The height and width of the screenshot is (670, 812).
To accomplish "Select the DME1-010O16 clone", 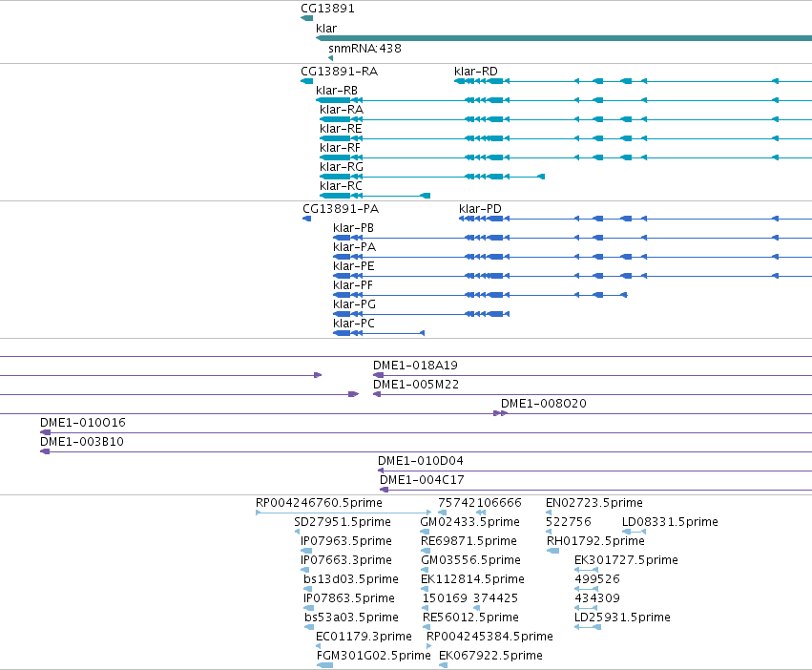I will (83, 423).
